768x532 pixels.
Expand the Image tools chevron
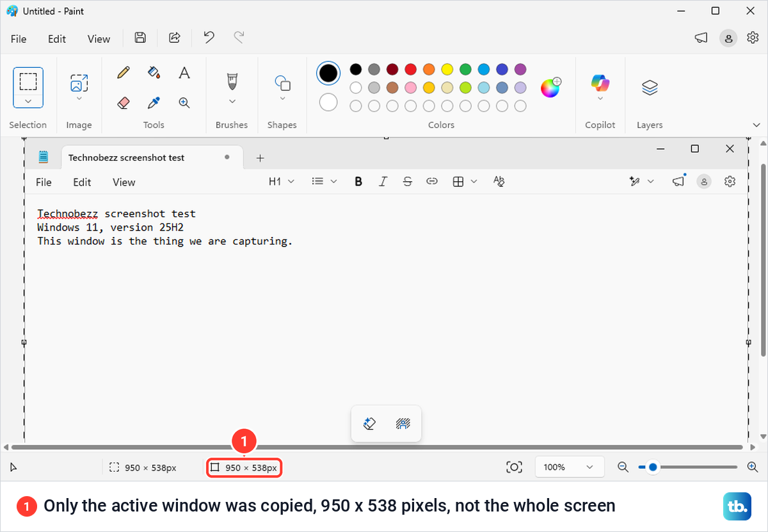tap(79, 99)
